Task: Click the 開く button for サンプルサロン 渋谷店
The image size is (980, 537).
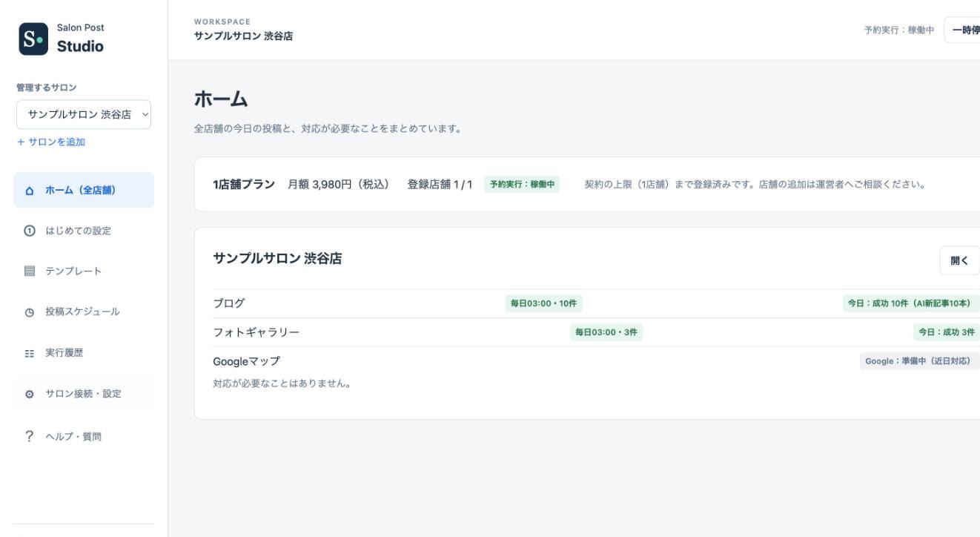Action: coord(959,260)
